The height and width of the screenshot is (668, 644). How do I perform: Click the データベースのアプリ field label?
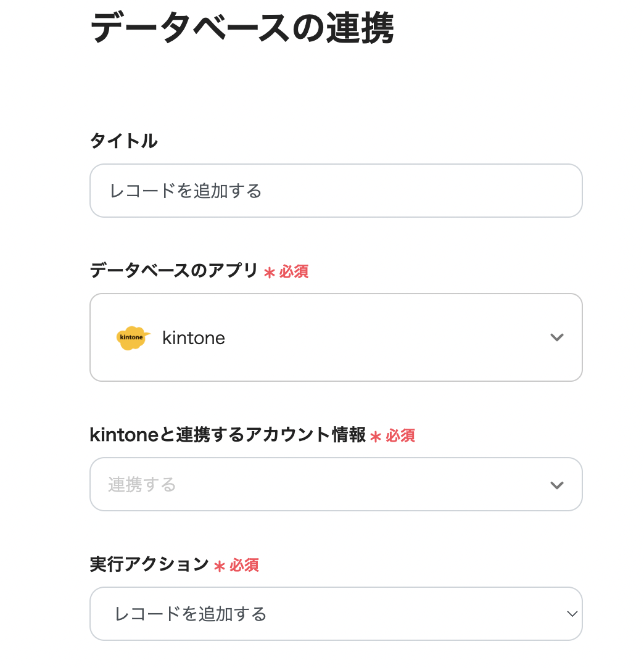[174, 271]
